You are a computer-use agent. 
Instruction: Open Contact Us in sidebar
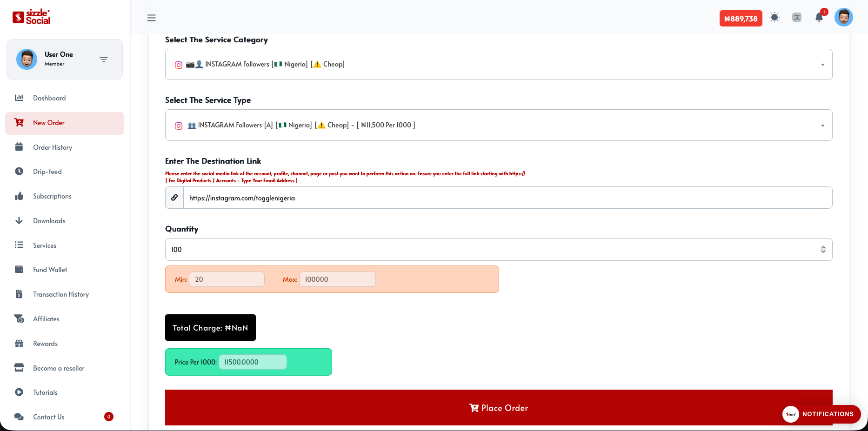(49, 417)
